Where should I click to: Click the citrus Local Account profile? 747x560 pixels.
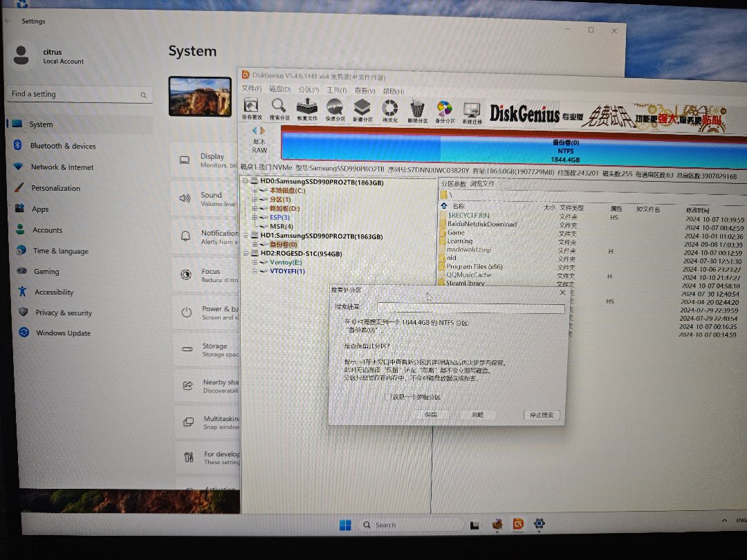pyautogui.click(x=48, y=56)
